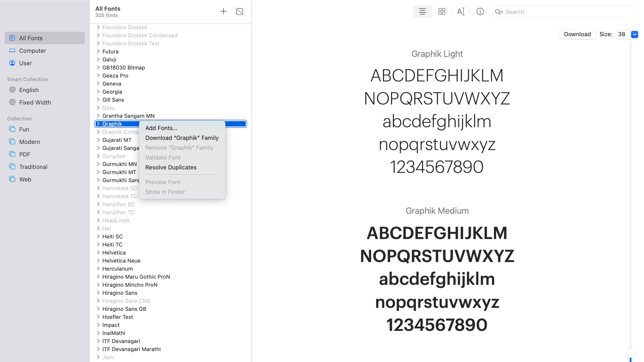The width and height of the screenshot is (644, 362).
Task: Select Heiti SC in font list
Action: click(x=171, y=236)
